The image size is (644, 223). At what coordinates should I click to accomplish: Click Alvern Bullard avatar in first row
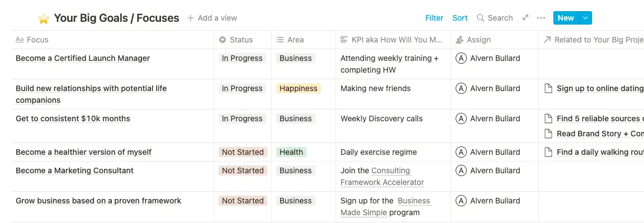point(461,58)
